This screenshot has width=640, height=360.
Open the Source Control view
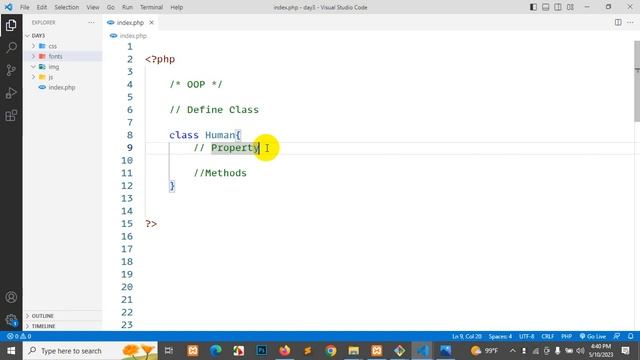click(11, 70)
